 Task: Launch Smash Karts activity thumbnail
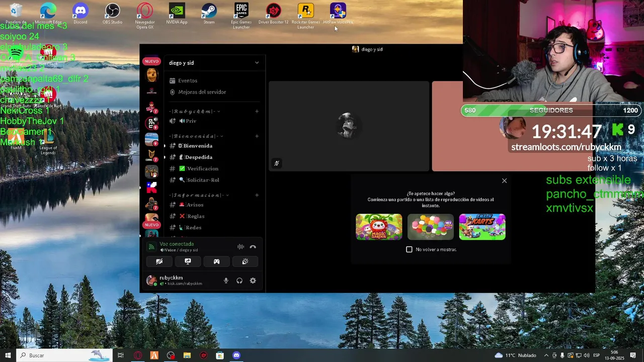coord(482,227)
